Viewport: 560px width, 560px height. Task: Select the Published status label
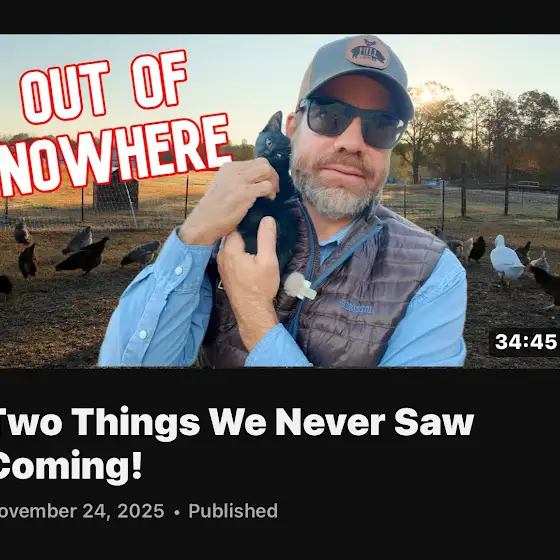(x=233, y=511)
